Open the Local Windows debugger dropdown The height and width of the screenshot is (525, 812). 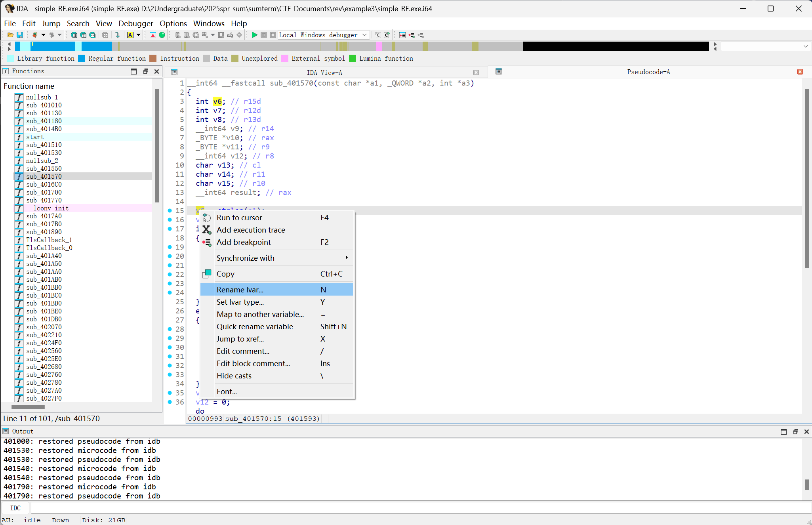[x=364, y=35]
